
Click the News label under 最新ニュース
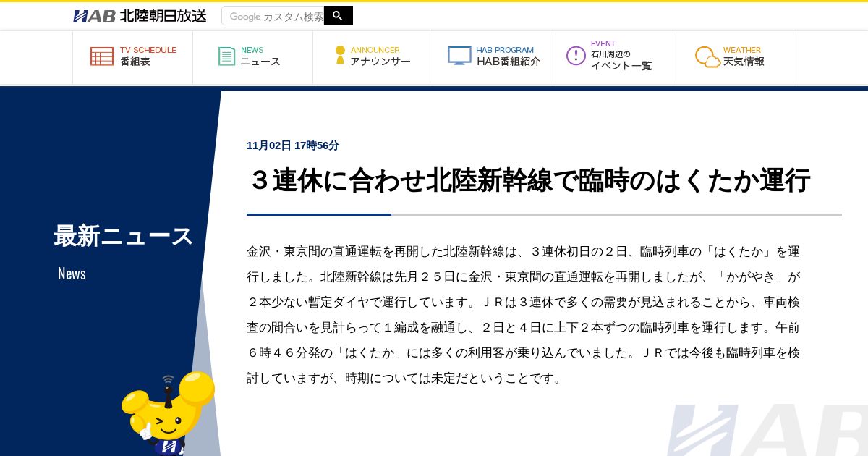point(72,274)
